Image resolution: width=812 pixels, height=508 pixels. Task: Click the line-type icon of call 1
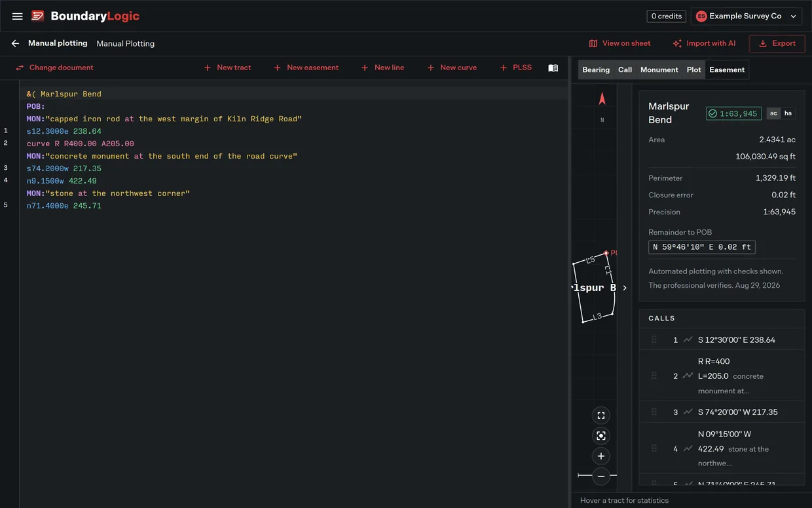pyautogui.click(x=688, y=340)
